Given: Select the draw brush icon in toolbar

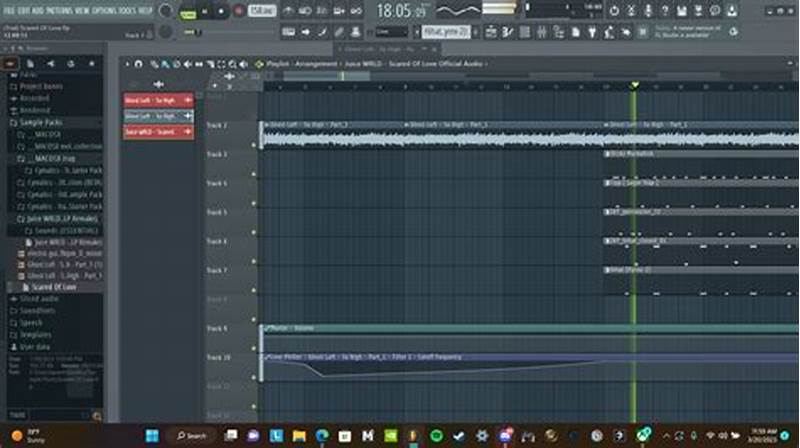Looking at the screenshot, I should 322,32.
